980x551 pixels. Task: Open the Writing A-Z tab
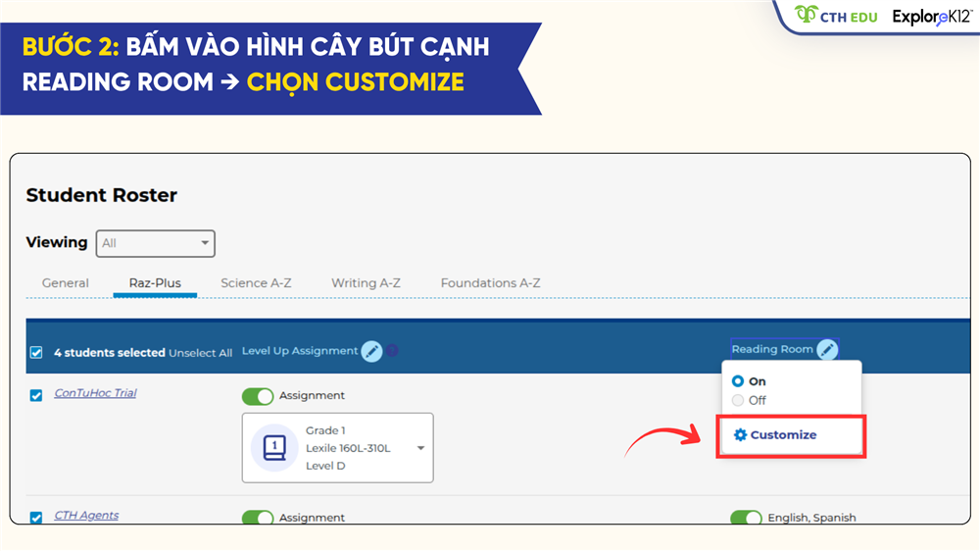[x=366, y=282]
